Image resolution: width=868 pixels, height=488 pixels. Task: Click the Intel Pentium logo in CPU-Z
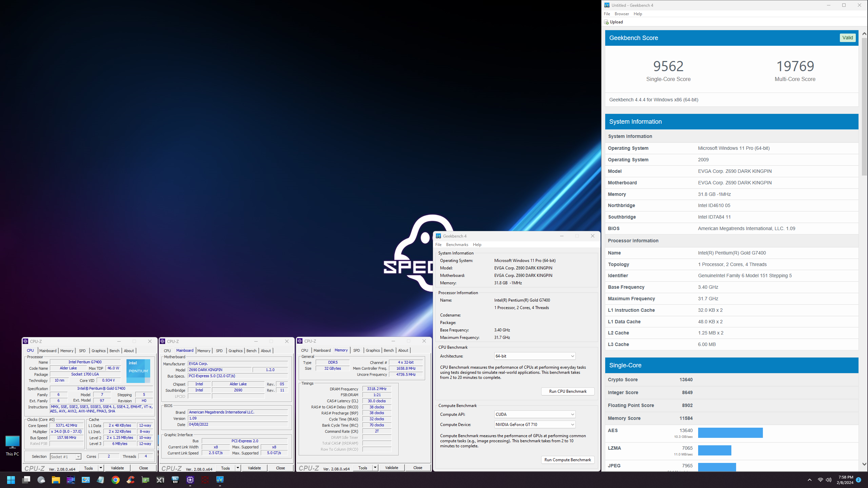click(138, 371)
